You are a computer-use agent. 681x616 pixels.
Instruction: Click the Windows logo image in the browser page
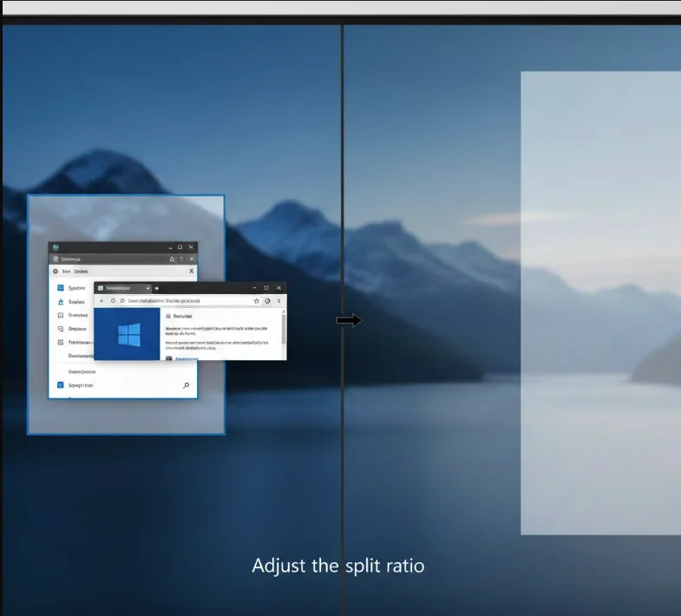click(128, 335)
